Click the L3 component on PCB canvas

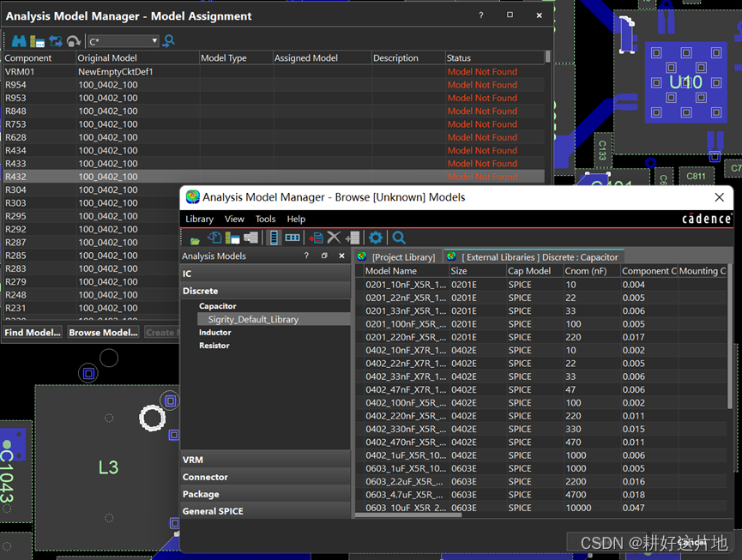click(x=108, y=467)
